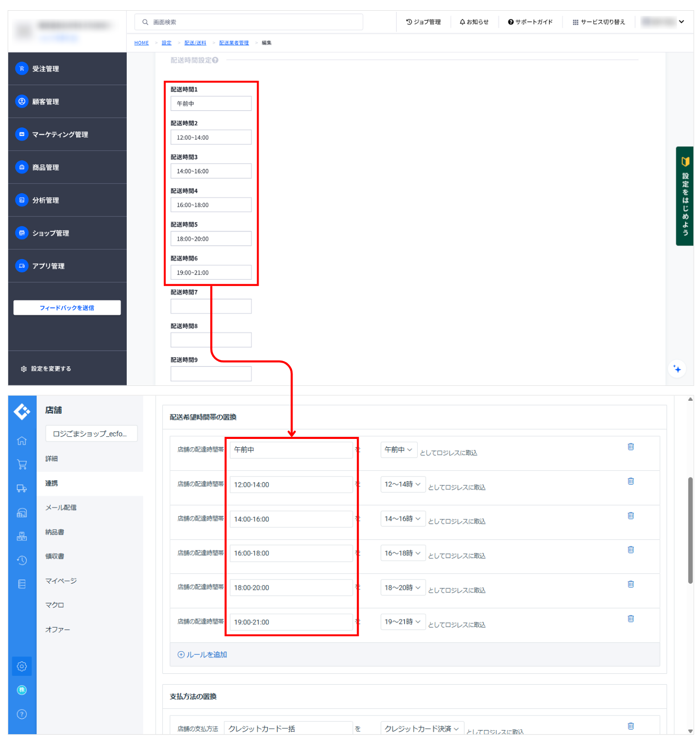700x746 pixels.
Task: Delete the 午前中 replacement rule with the trash icon
Action: coord(630,447)
